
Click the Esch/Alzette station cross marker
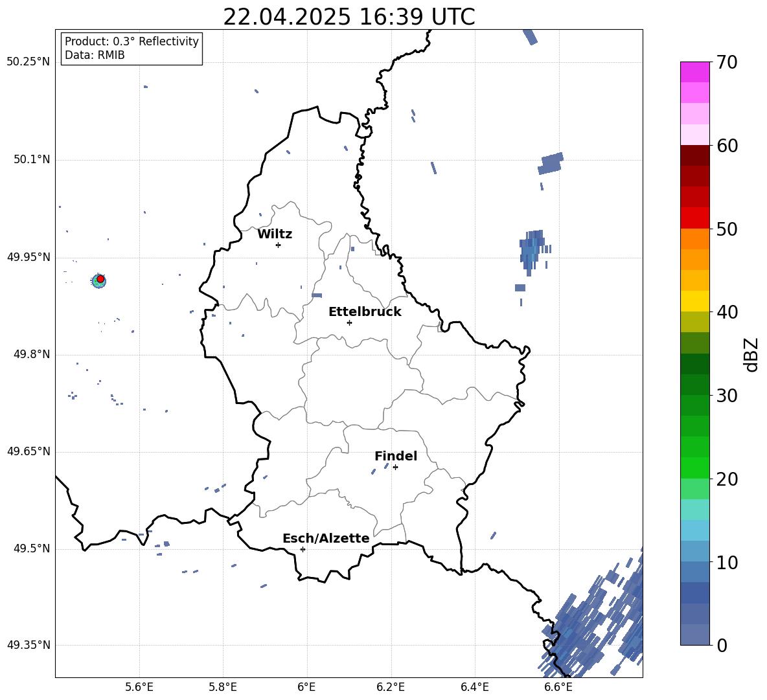click(303, 549)
